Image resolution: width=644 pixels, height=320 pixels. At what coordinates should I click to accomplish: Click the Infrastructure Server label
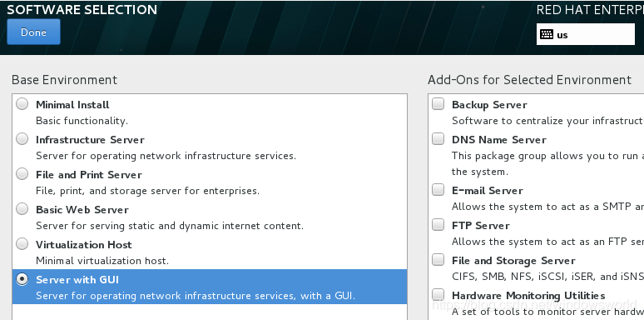(x=91, y=140)
